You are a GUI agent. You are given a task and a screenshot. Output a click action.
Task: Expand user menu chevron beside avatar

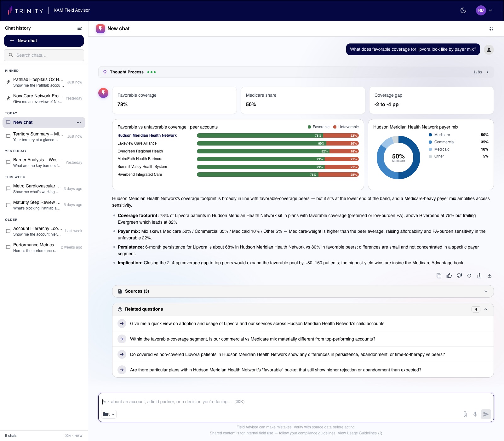pos(490,10)
